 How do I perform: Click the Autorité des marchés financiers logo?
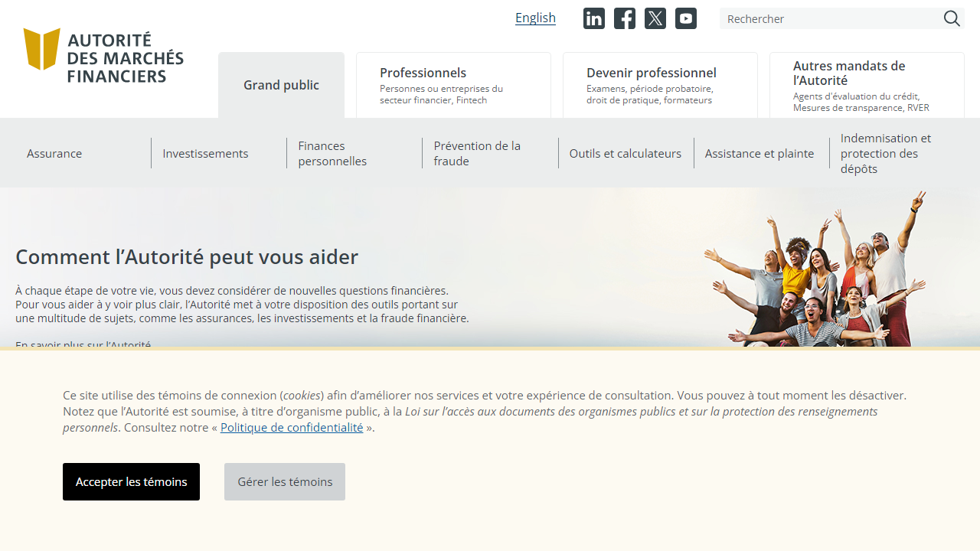tap(103, 57)
